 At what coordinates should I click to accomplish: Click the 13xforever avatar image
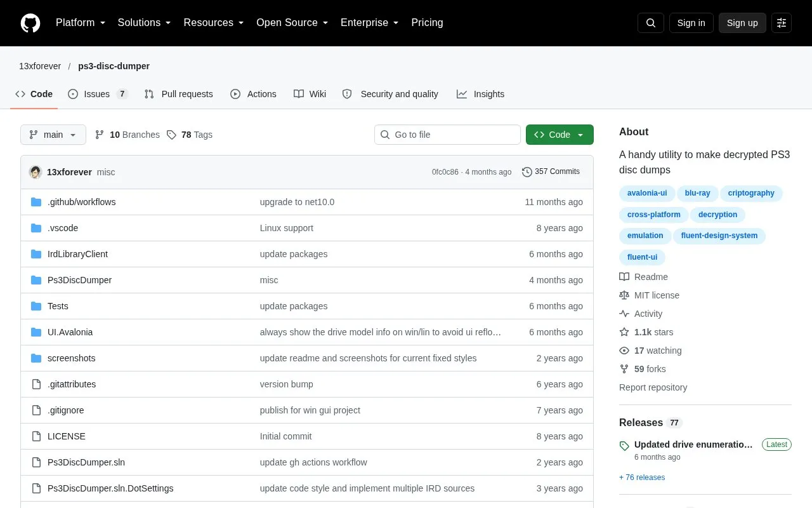[36, 172]
